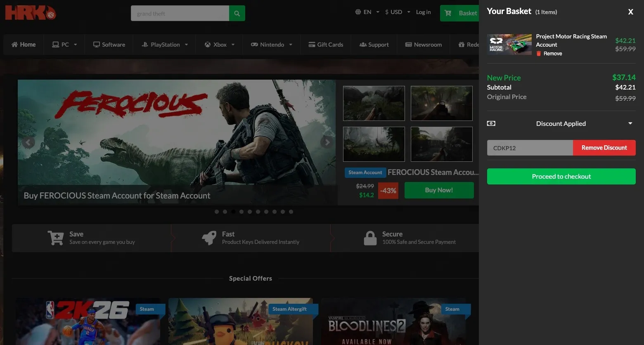Click the green search magnifier button
This screenshot has height=345, width=644.
tap(237, 13)
